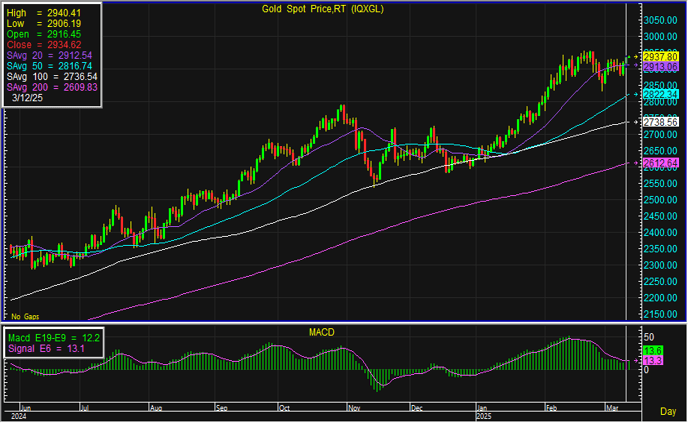Click the Macd E19-E9 legend entry
The width and height of the screenshot is (688, 423).
[52, 336]
